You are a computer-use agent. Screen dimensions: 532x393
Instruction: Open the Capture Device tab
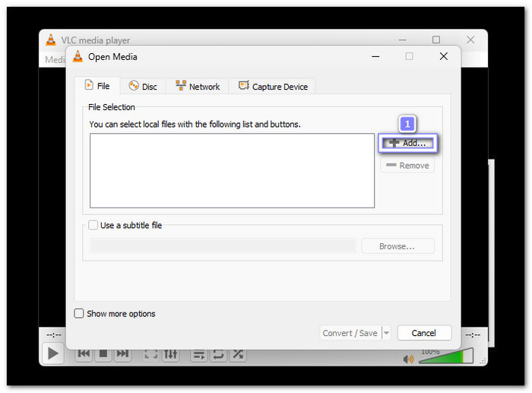pos(273,86)
